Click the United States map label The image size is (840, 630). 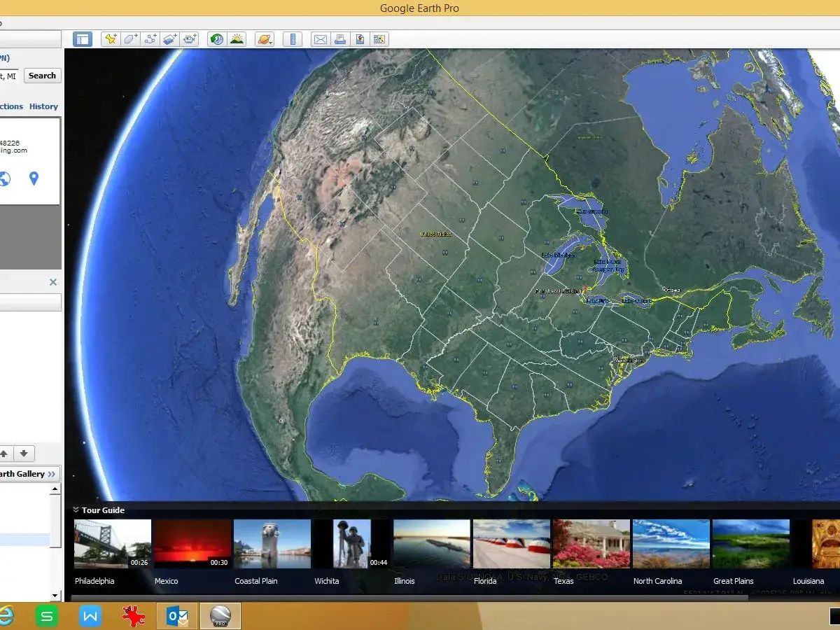pyautogui.click(x=435, y=234)
